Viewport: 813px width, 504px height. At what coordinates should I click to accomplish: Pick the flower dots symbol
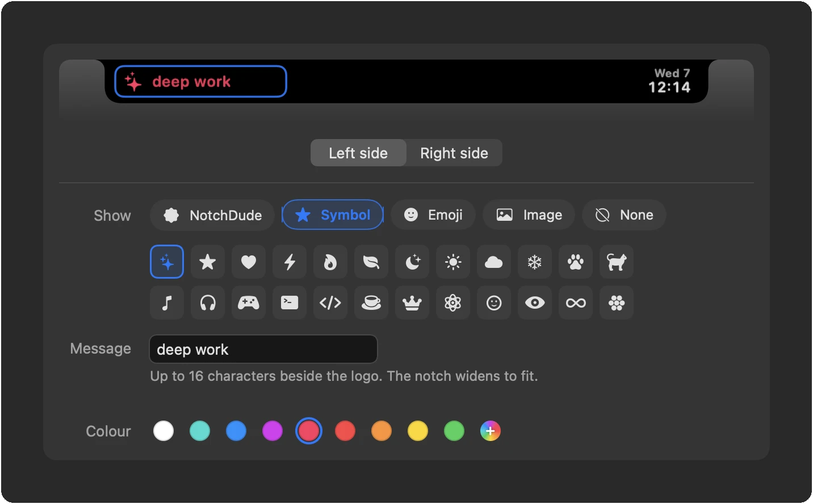pos(617,303)
